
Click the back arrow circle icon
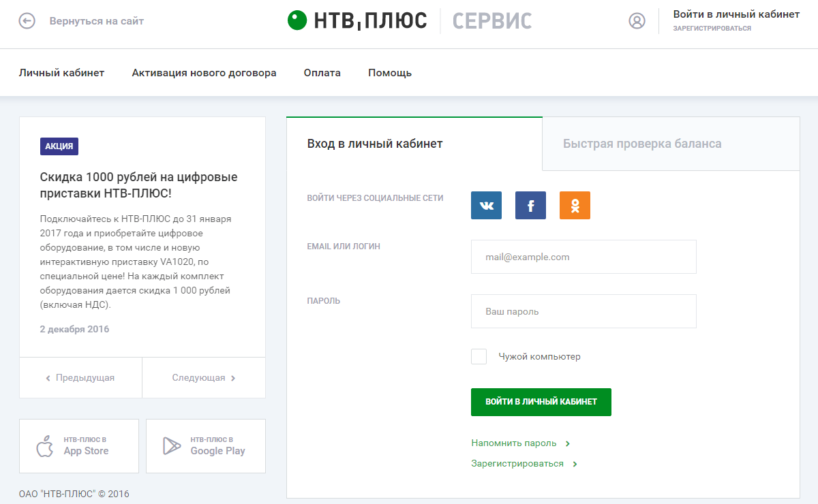pos(27,21)
